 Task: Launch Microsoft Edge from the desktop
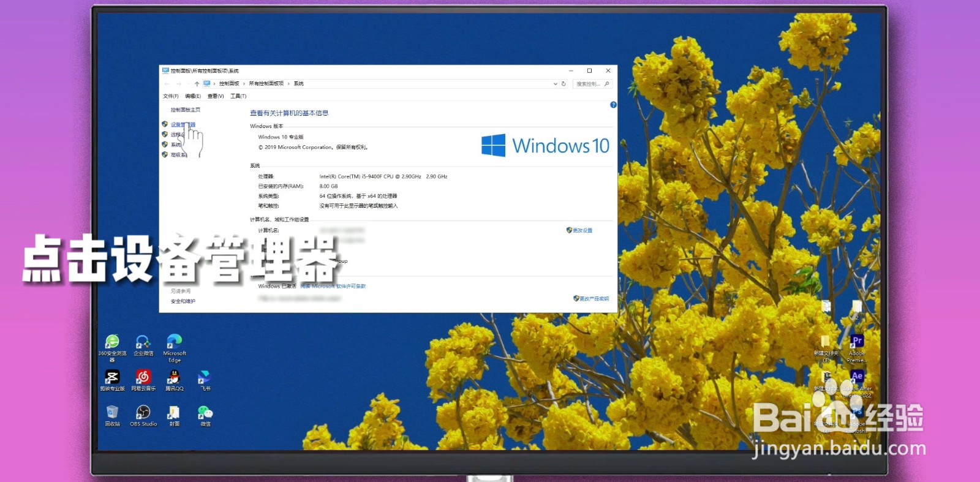click(175, 348)
